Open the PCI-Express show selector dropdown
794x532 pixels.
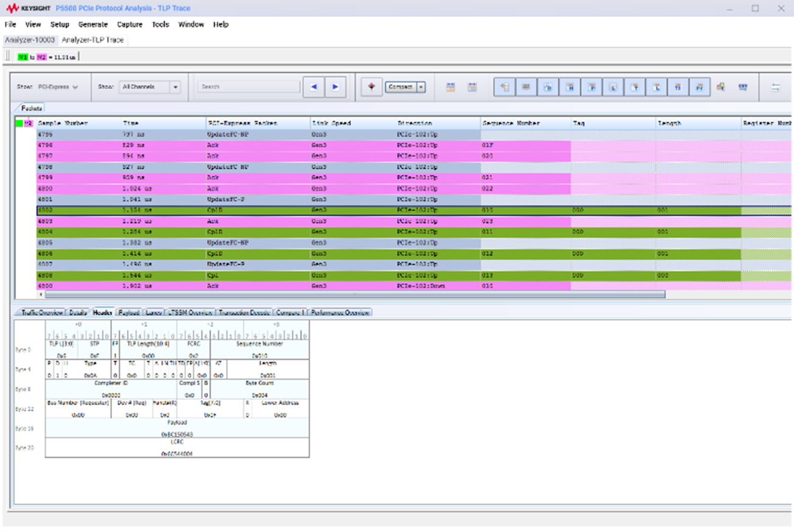58,86
